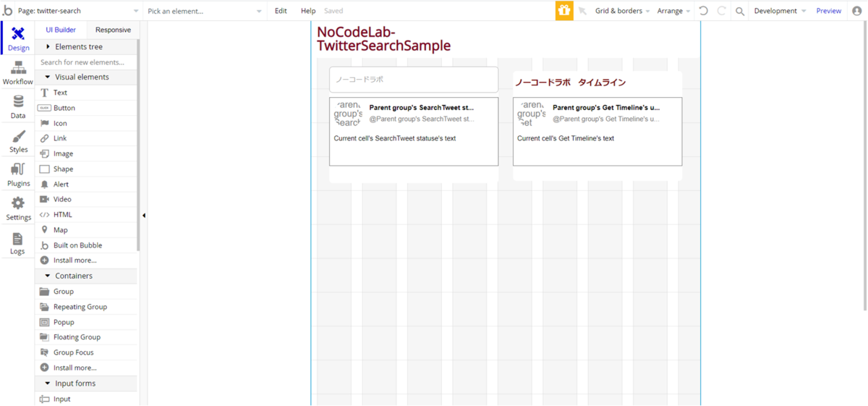Collapse the Input forms section
The image size is (868, 406).
pos(85,384)
